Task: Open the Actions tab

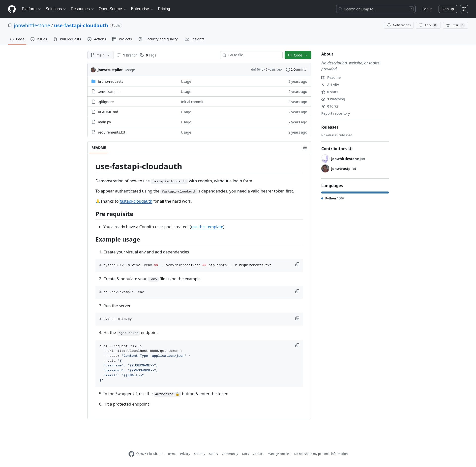Action: pos(97,39)
